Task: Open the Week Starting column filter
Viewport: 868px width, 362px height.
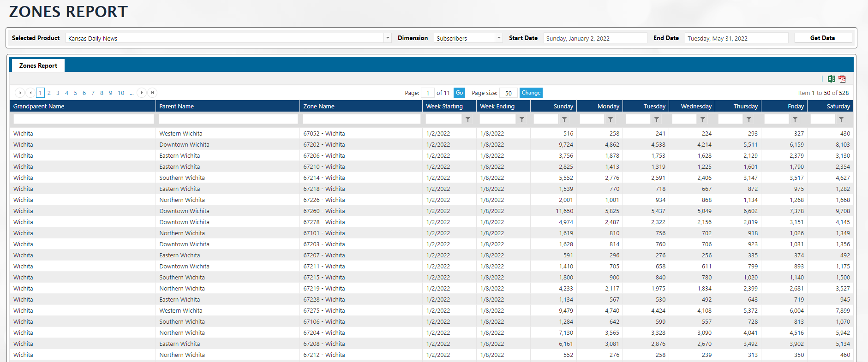Action: [x=468, y=119]
